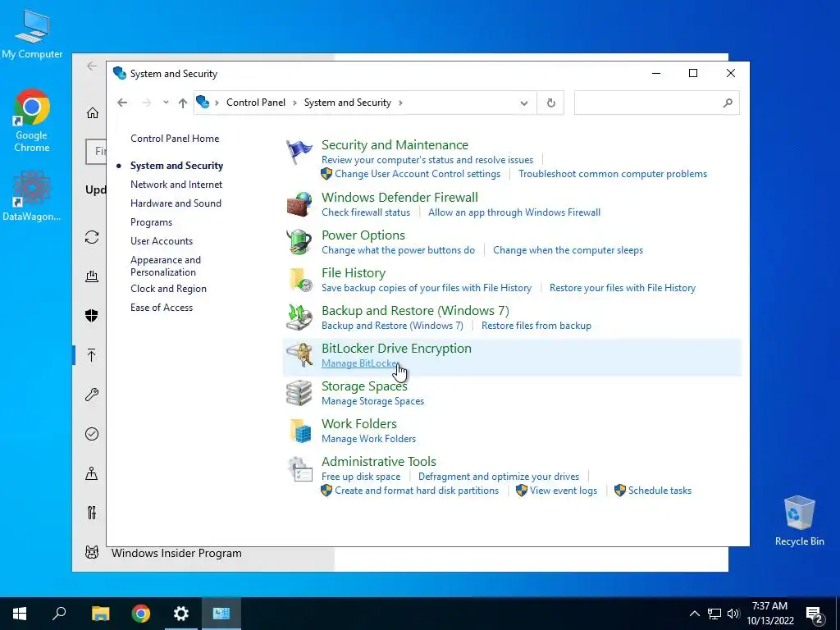
Task: Click Control Panel in the breadcrumb path
Action: pos(256,103)
